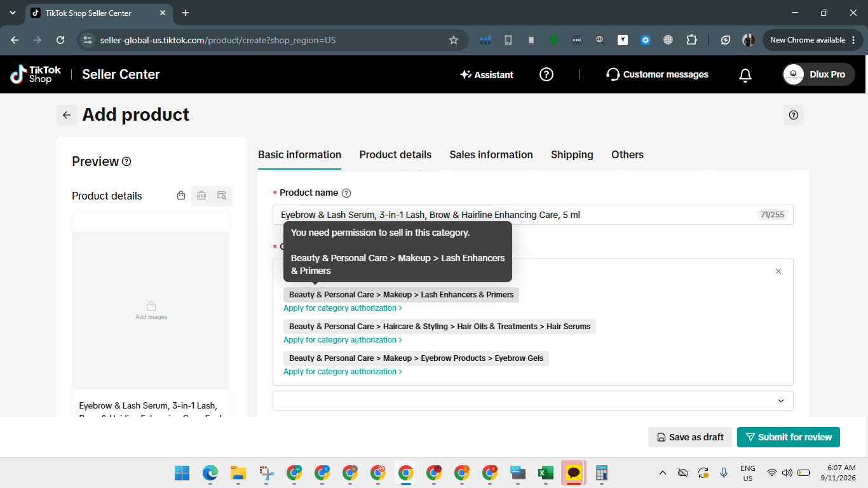Open the help question mark in header
This screenshot has height=488, width=868.
point(546,74)
